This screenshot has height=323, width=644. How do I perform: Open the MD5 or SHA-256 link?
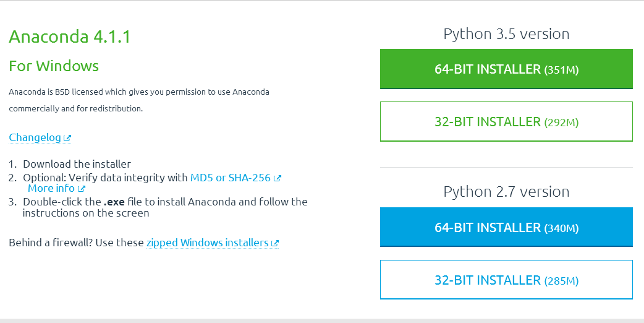[230, 178]
